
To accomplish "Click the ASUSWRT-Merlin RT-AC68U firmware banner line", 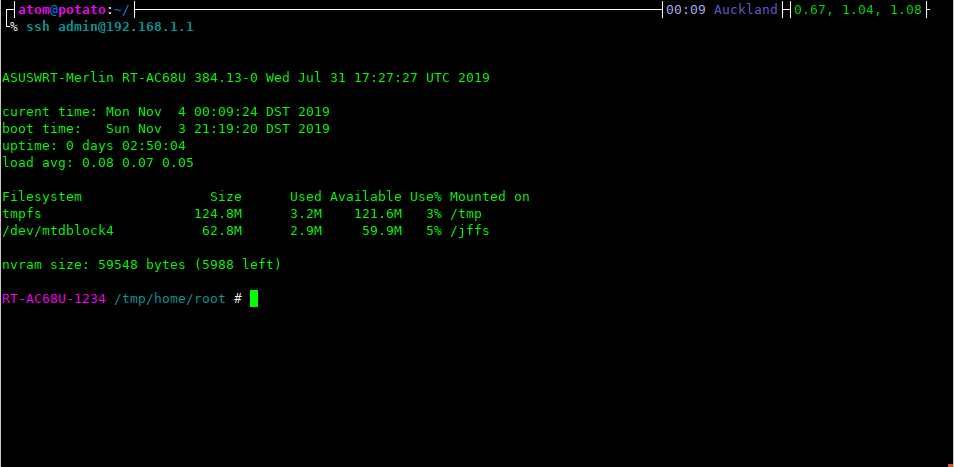I will pos(246,78).
